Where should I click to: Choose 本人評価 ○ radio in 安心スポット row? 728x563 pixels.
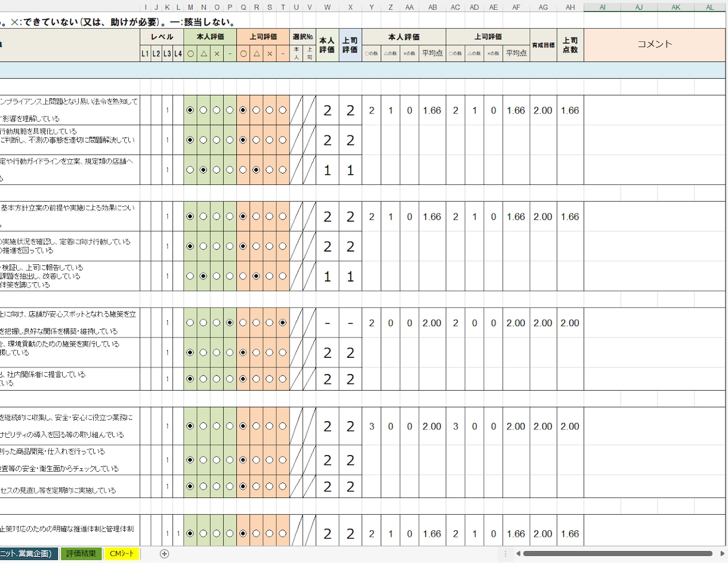pyautogui.click(x=190, y=323)
